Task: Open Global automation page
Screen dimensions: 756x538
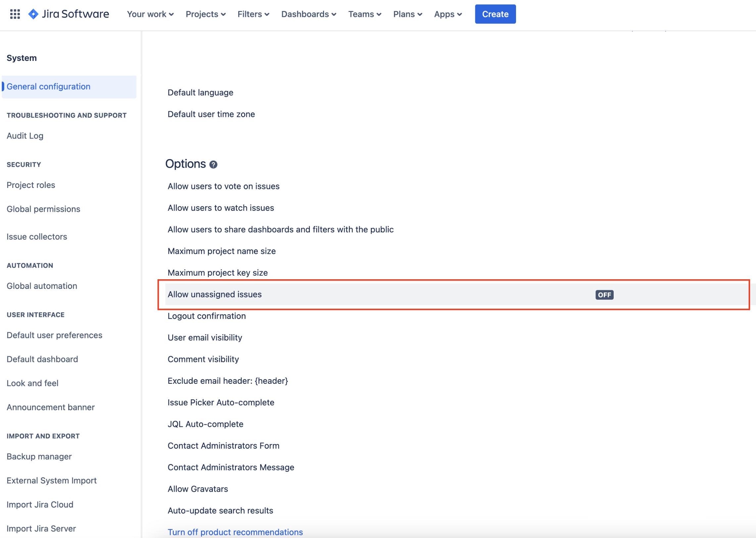Action: (42, 286)
